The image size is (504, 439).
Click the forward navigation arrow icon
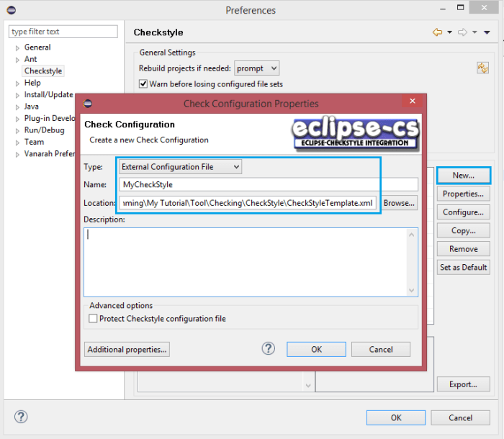click(462, 32)
